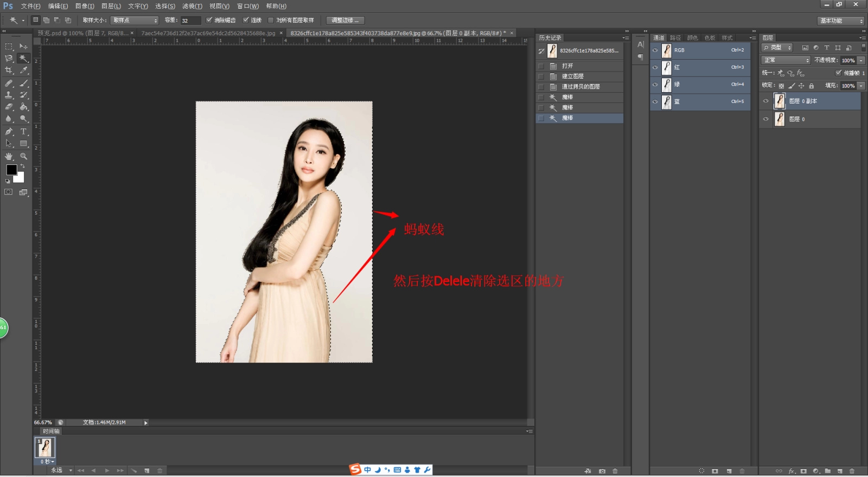The image size is (868, 477).
Task: Select the Eyedropper tool
Action: (x=23, y=70)
